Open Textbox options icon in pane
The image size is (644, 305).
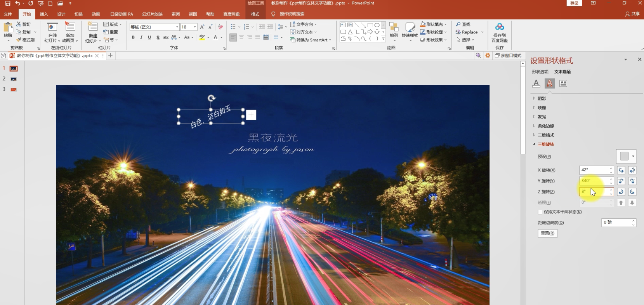pyautogui.click(x=563, y=83)
